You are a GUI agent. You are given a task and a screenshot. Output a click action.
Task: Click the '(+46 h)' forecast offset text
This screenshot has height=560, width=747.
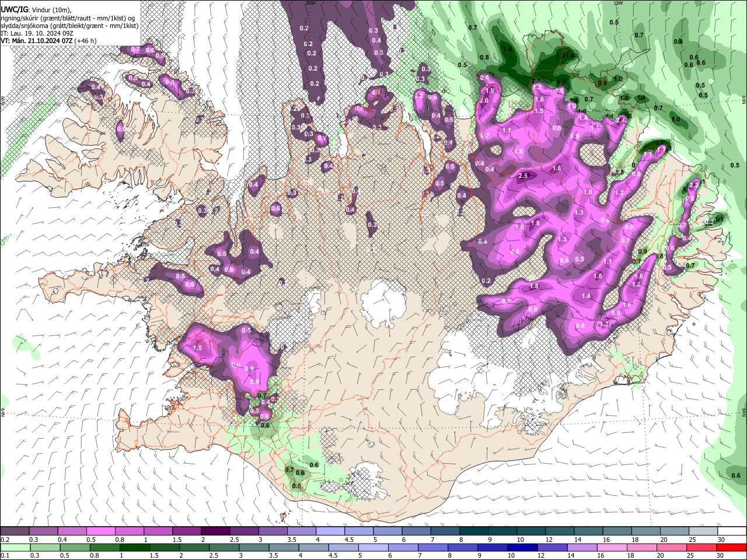tap(85, 41)
